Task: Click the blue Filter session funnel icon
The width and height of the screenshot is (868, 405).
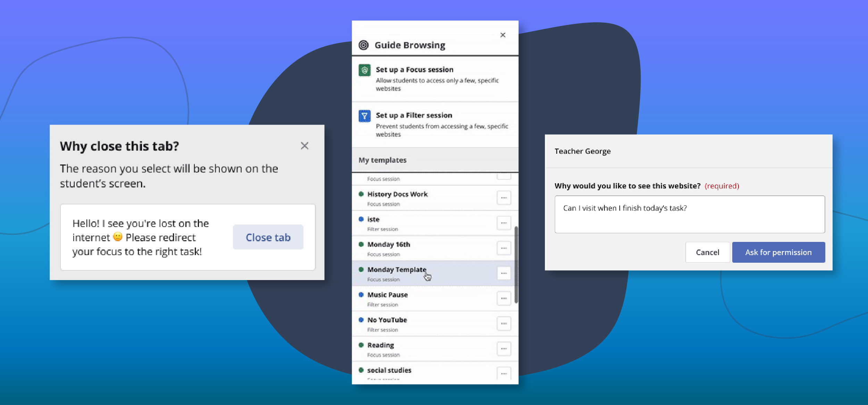Action: click(364, 116)
